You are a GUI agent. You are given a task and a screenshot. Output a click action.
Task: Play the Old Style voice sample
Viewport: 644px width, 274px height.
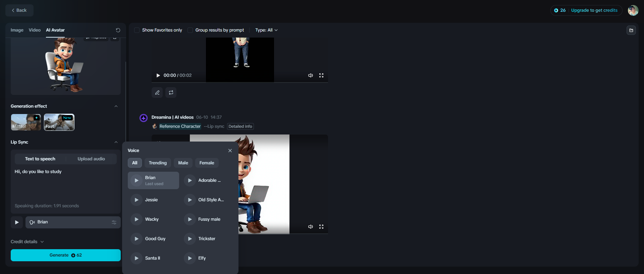click(x=190, y=200)
